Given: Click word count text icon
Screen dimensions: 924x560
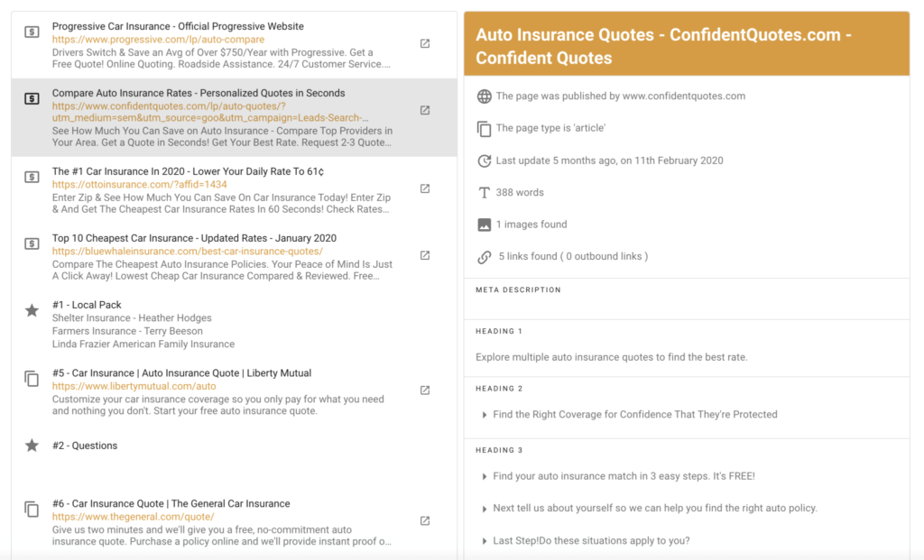Looking at the screenshot, I should point(485,193).
